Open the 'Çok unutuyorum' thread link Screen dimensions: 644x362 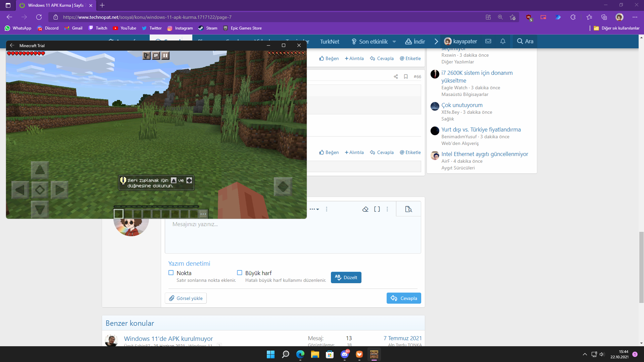pos(462,105)
